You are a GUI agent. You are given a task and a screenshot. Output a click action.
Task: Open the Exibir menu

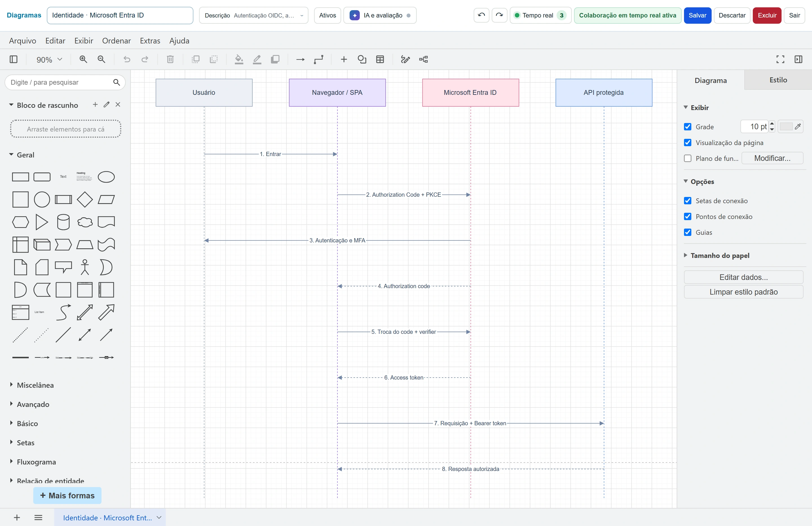pos(83,41)
